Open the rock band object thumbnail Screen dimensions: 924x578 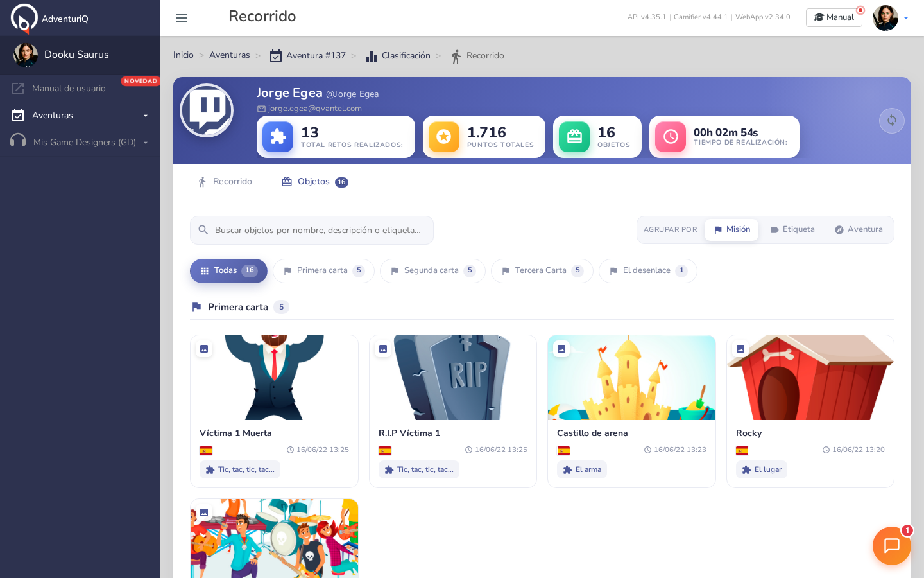(x=275, y=538)
